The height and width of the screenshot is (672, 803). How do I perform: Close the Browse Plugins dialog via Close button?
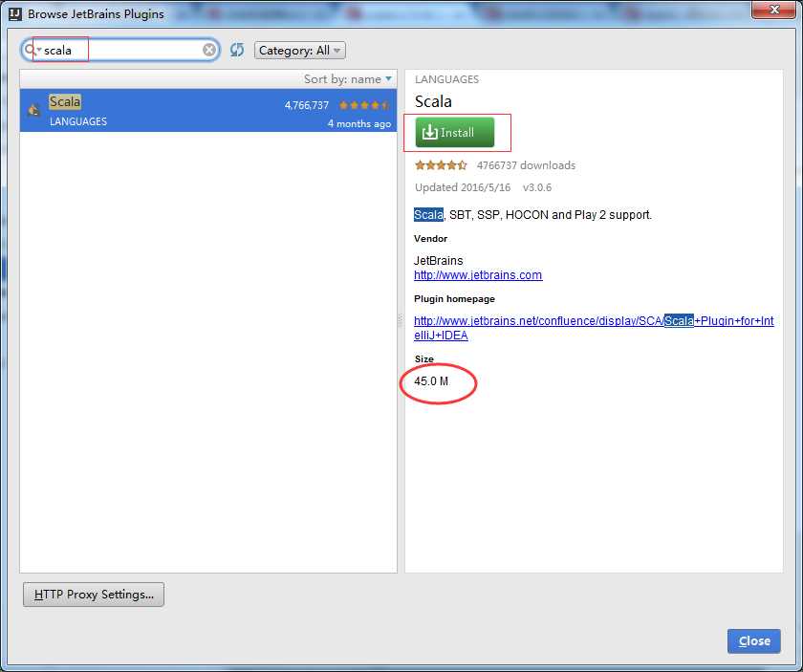pyautogui.click(x=754, y=640)
